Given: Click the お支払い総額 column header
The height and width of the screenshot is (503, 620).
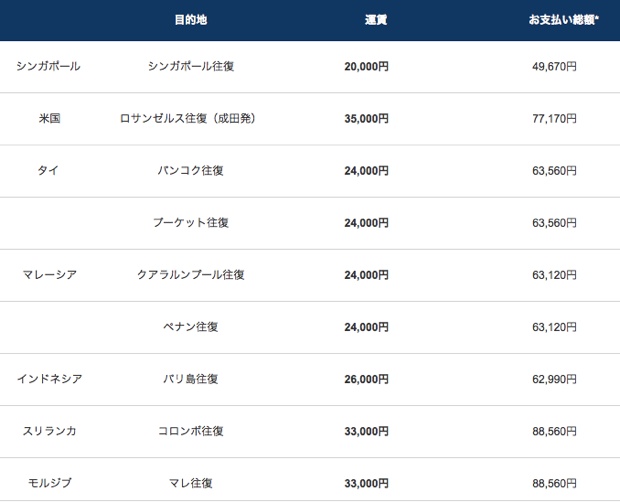Looking at the screenshot, I should [563, 20].
